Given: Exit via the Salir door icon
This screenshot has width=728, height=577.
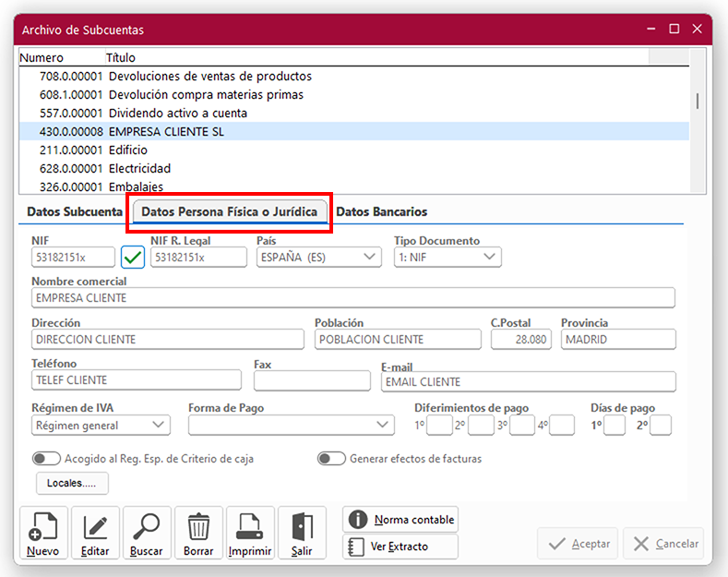Looking at the screenshot, I should [302, 535].
